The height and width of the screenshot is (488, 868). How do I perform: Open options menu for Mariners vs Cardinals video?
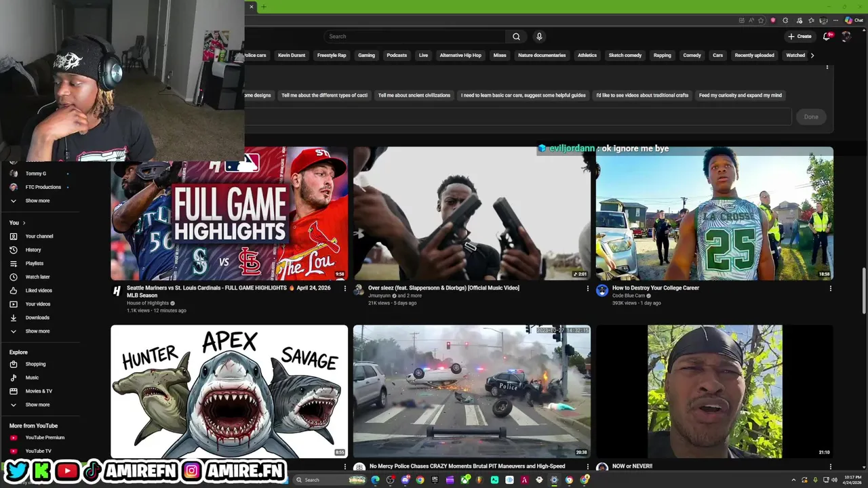point(344,288)
